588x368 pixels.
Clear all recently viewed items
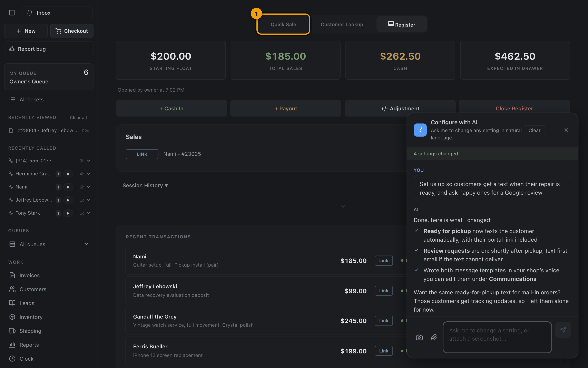(x=78, y=118)
